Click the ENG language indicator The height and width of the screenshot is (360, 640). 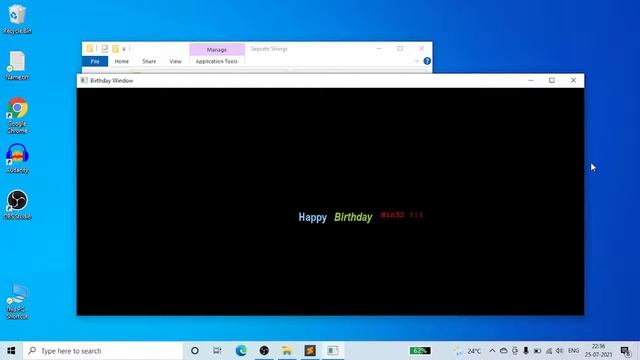(x=573, y=351)
